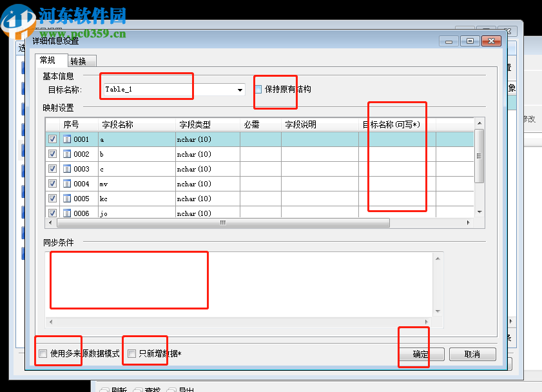The height and width of the screenshot is (392, 542).
Task: Click 刷新 in the background window toolbar
Action: [113, 389]
